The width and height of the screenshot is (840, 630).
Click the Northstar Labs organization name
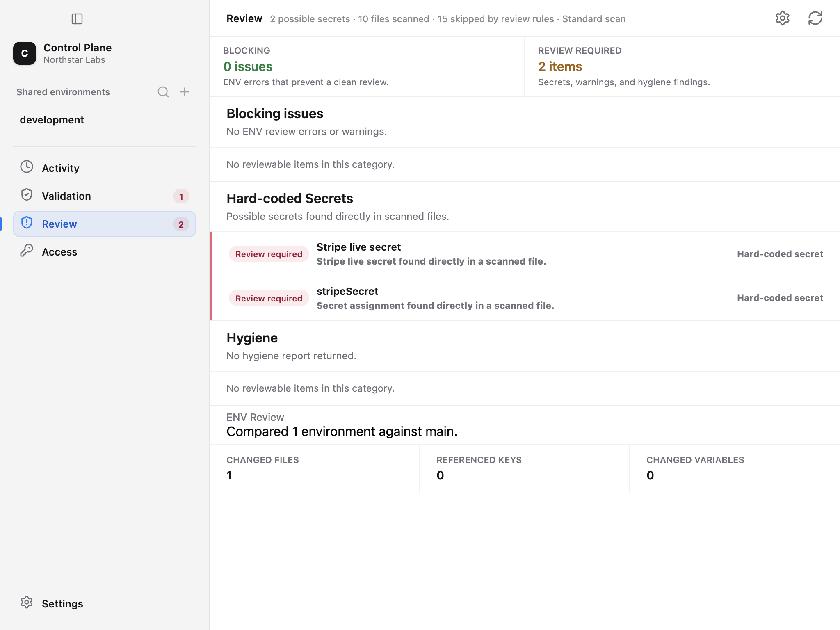tap(74, 60)
